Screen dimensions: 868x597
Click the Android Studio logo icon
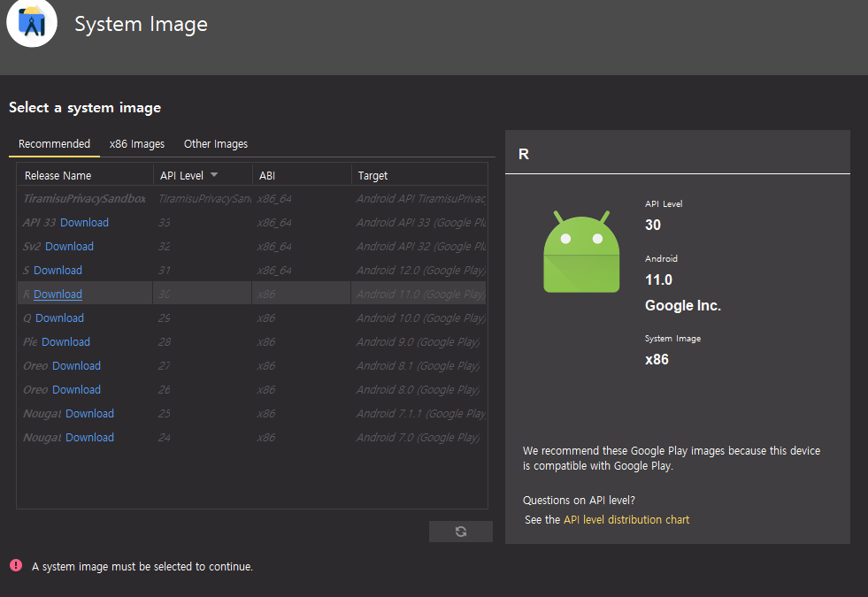click(32, 23)
